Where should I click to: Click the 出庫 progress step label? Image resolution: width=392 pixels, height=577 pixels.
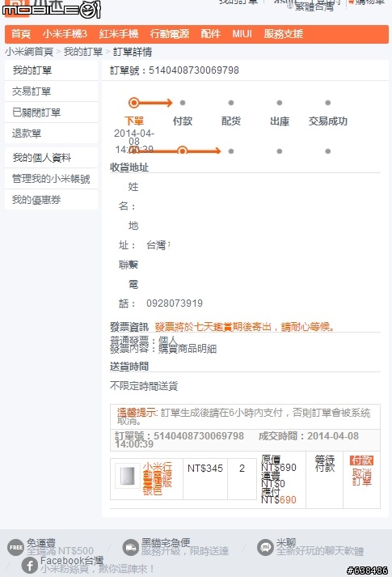[x=280, y=121]
